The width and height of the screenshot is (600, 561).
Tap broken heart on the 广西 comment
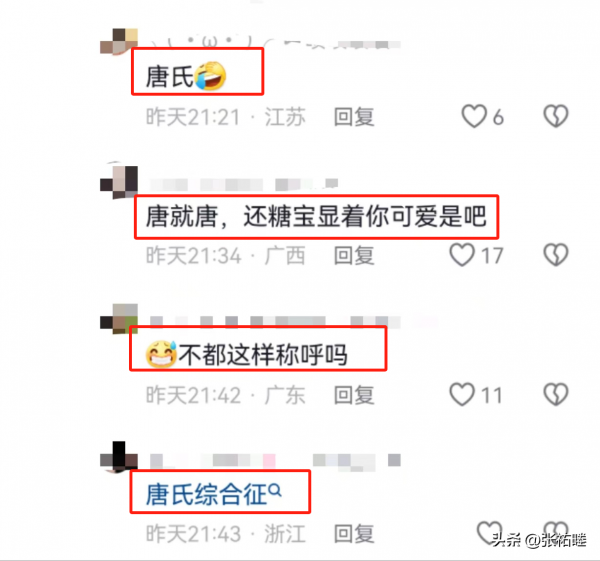(x=556, y=255)
